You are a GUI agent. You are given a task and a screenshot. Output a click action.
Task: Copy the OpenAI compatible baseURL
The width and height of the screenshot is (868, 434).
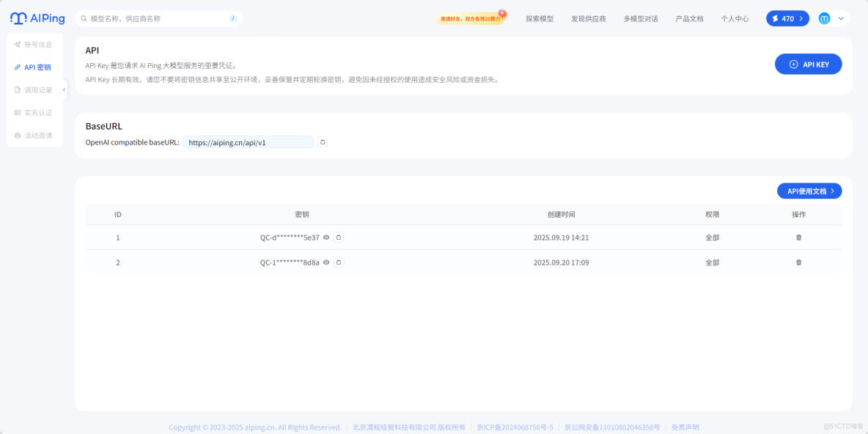[322, 141]
